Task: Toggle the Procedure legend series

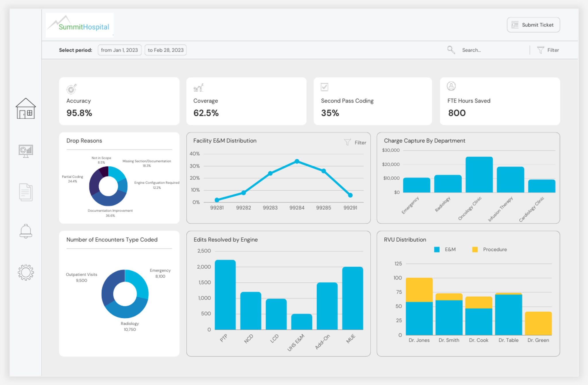Action: click(x=490, y=249)
